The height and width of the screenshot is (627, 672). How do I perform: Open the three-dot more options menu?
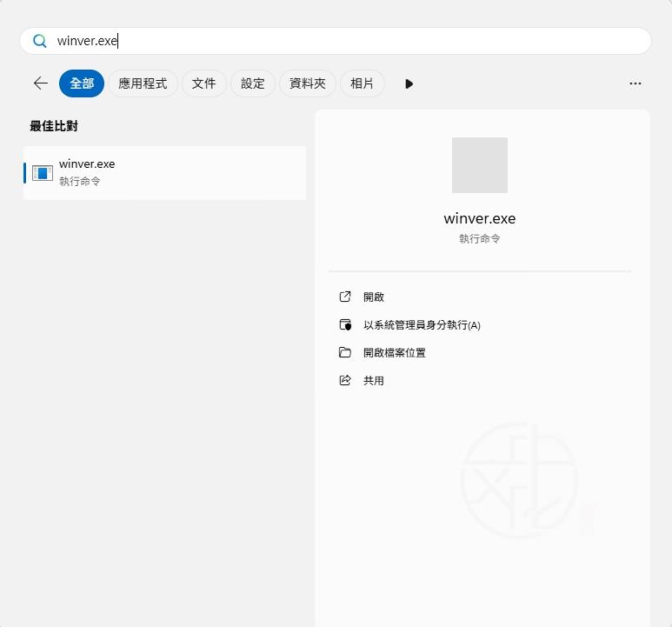(635, 83)
